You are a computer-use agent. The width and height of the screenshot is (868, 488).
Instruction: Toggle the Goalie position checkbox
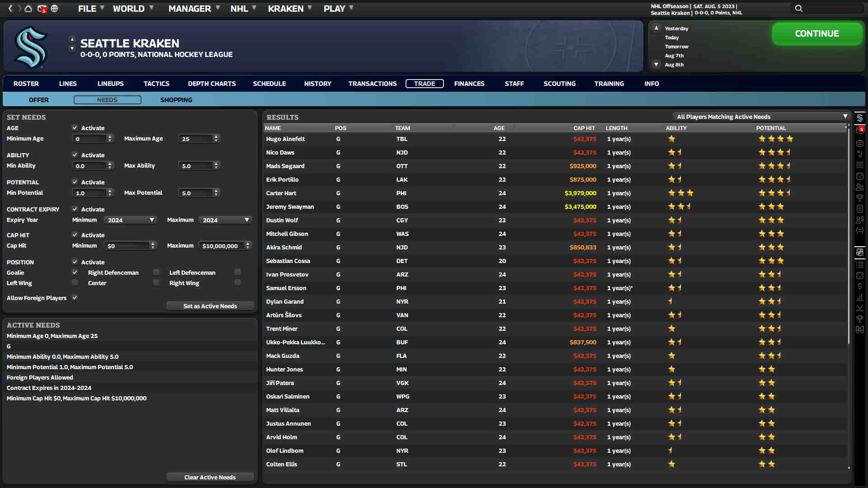click(x=75, y=272)
